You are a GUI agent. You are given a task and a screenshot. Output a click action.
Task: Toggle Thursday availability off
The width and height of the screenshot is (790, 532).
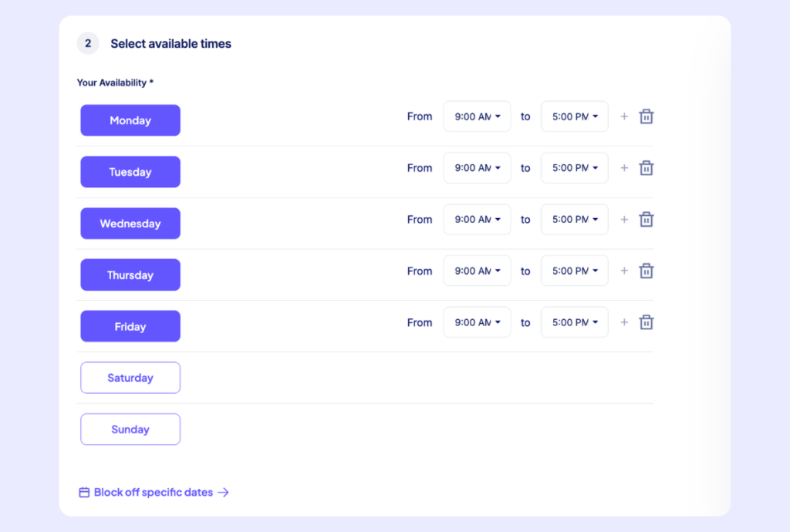coord(130,274)
